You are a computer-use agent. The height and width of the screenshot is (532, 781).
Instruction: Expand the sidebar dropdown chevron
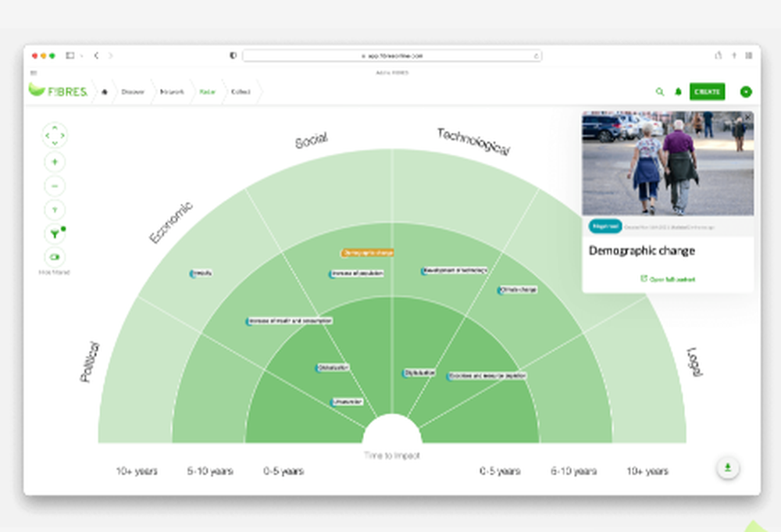81,55
